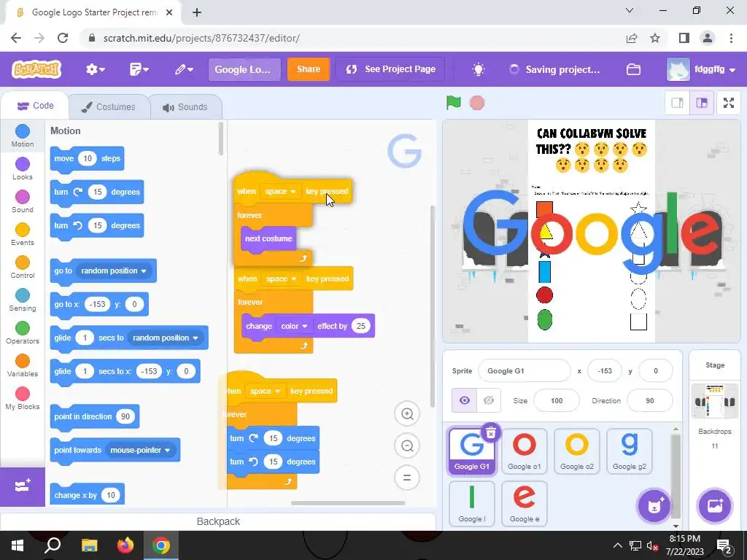Image resolution: width=747 pixels, height=560 pixels.
Task: Select the My Blocks category
Action: click(23, 399)
